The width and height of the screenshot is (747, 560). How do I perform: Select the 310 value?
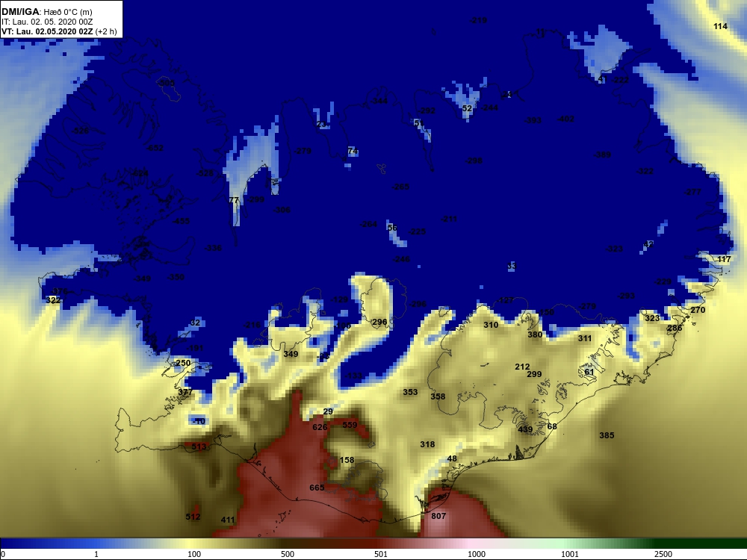(x=491, y=325)
